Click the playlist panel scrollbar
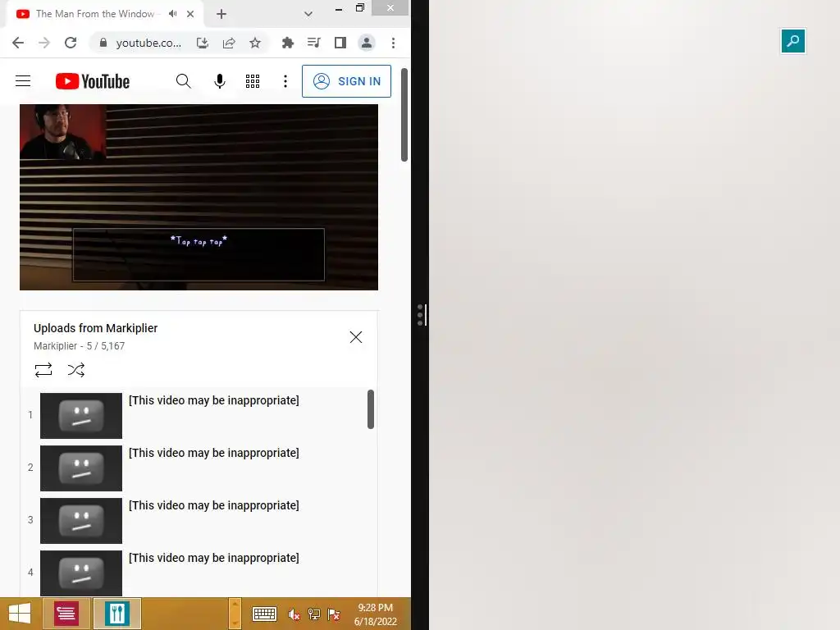Viewport: 840px width, 630px height. pos(371,409)
